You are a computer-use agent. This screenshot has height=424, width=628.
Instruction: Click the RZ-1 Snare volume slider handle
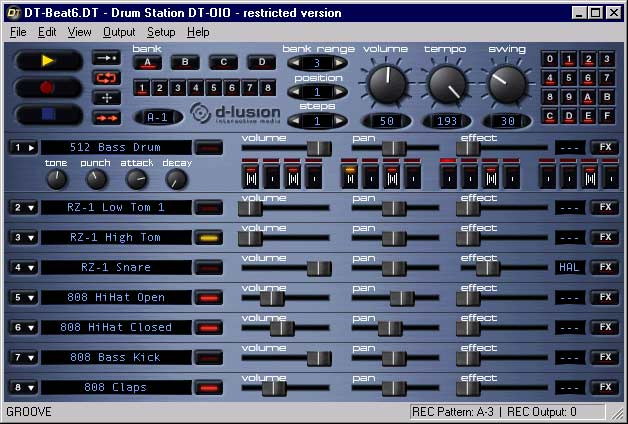pos(319,267)
